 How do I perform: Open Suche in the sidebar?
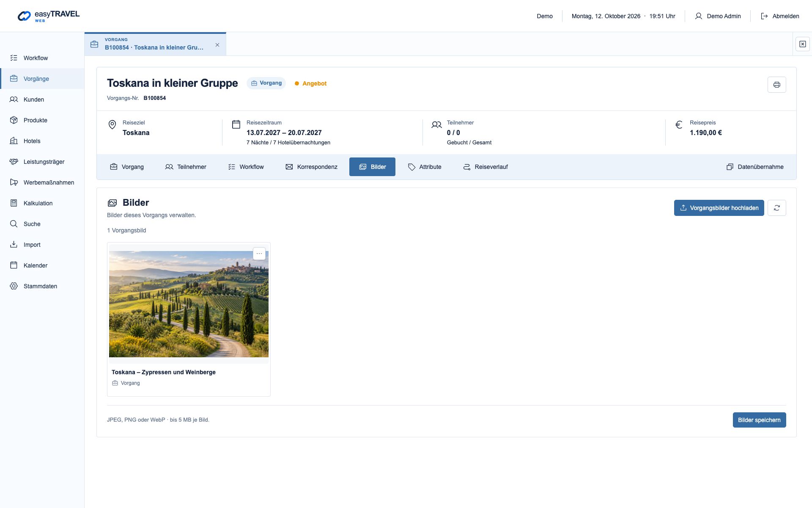pyautogui.click(x=42, y=224)
